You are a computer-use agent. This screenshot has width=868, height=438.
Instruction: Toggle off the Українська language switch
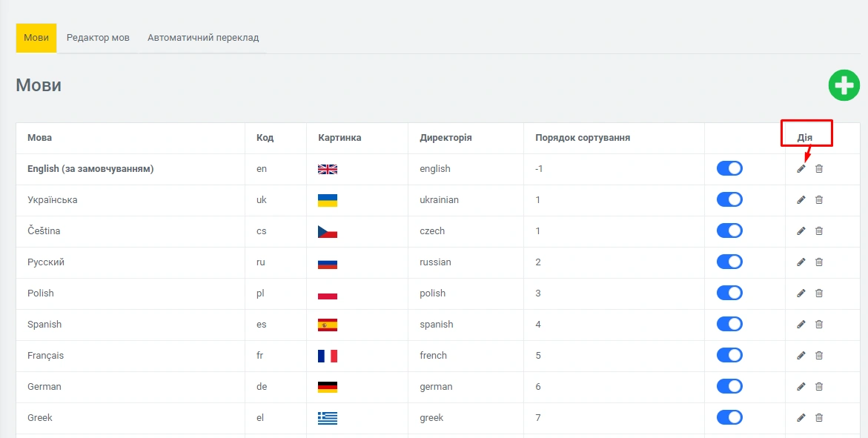point(729,200)
